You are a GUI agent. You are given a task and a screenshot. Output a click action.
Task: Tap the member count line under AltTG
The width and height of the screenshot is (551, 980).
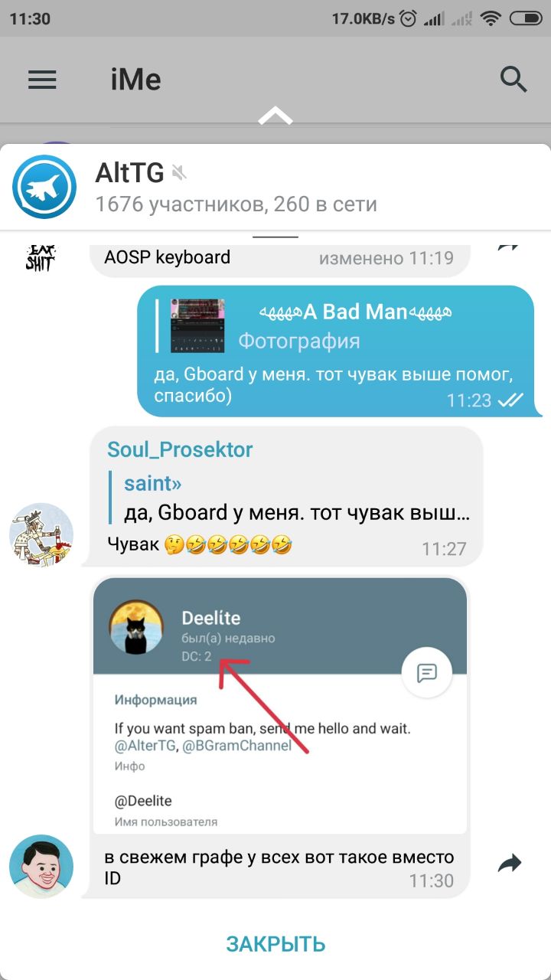click(x=236, y=204)
